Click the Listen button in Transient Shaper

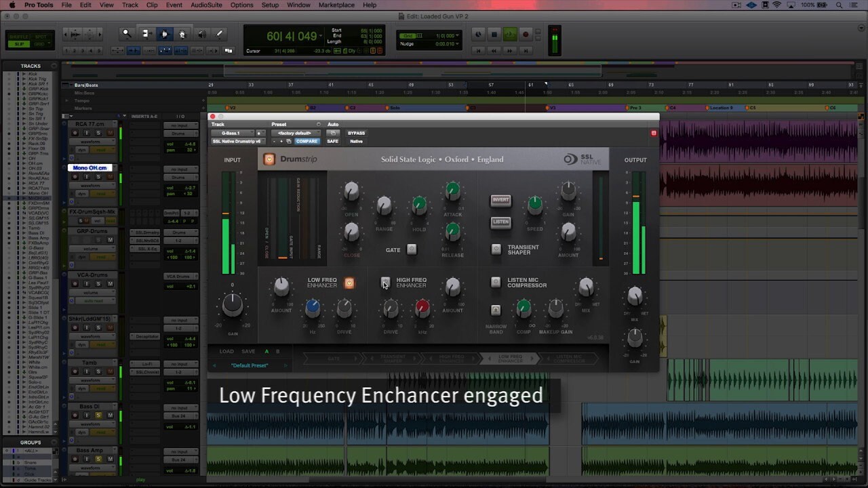point(500,222)
